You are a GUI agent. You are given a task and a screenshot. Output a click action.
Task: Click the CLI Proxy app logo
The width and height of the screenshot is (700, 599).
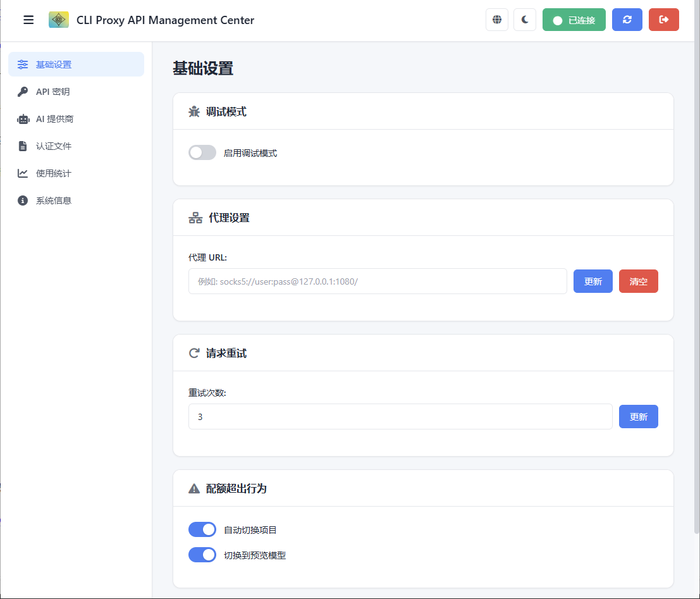click(59, 20)
